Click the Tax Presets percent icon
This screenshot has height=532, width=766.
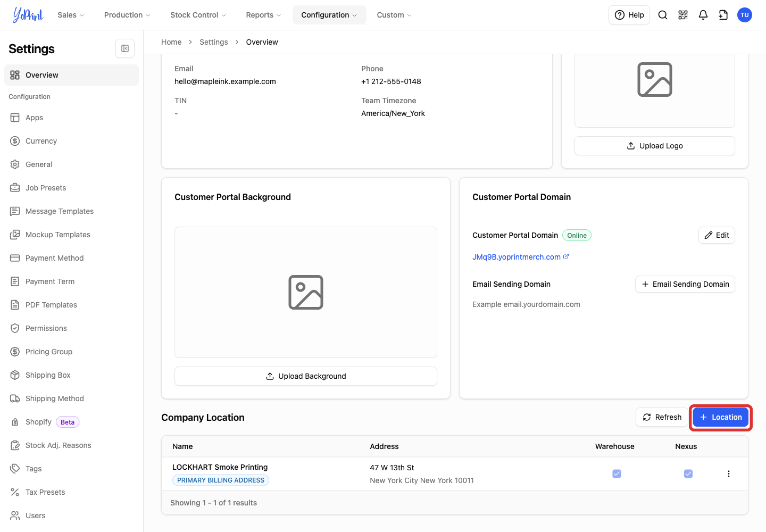pyautogui.click(x=15, y=492)
